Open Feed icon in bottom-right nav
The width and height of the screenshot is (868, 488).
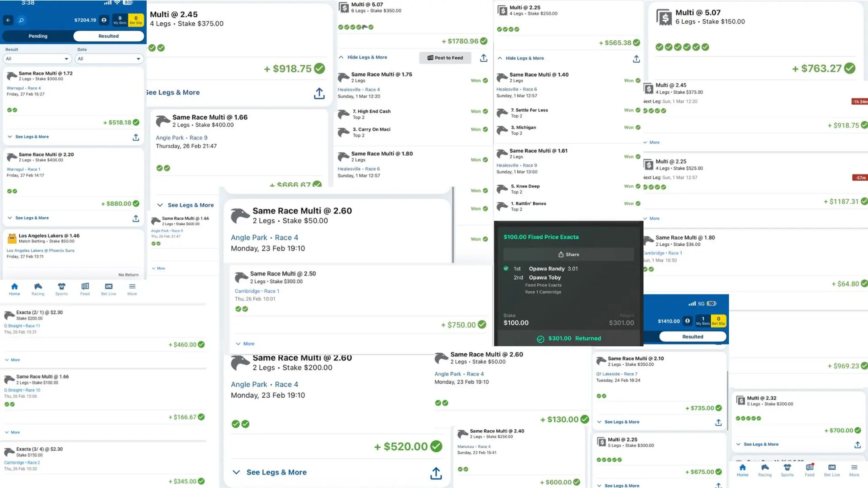click(809, 470)
